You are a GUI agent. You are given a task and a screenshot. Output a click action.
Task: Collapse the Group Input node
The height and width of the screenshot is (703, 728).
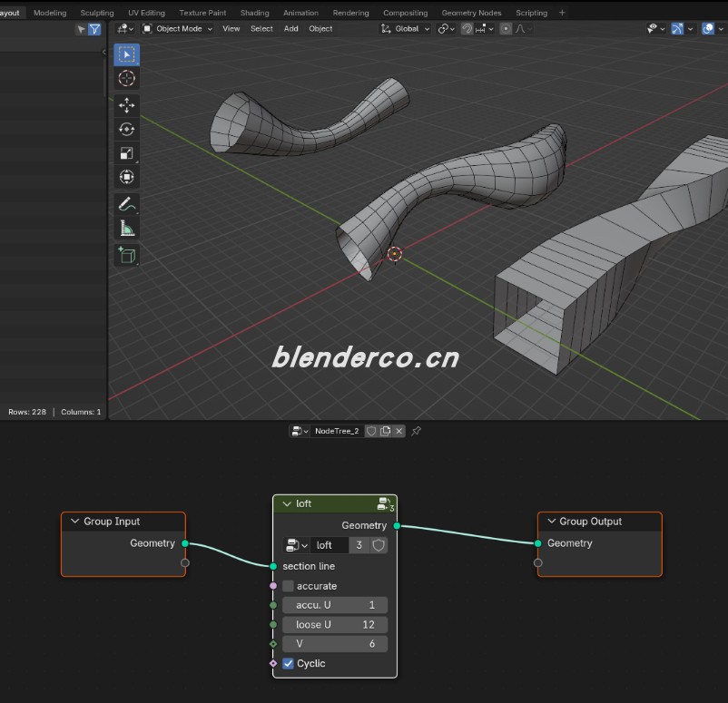click(x=74, y=521)
